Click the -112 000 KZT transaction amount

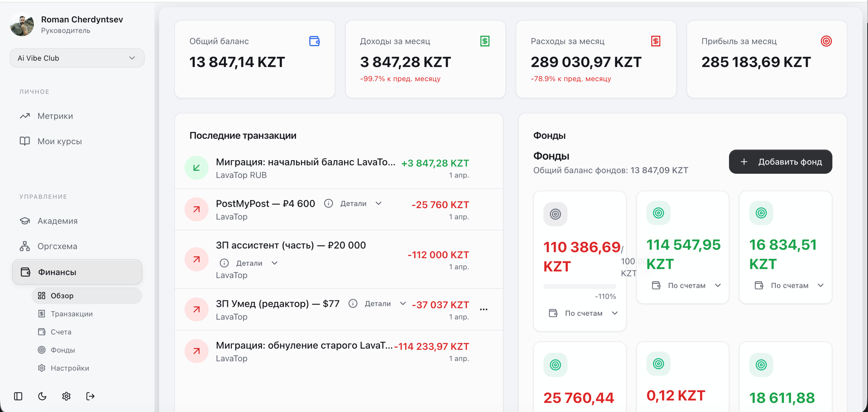point(438,255)
